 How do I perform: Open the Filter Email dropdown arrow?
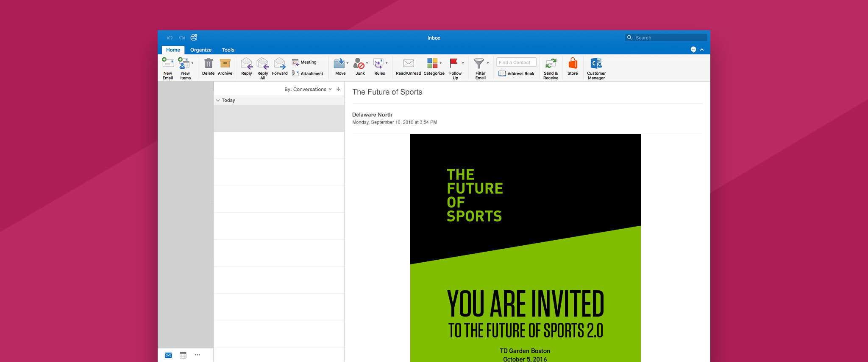[488, 63]
